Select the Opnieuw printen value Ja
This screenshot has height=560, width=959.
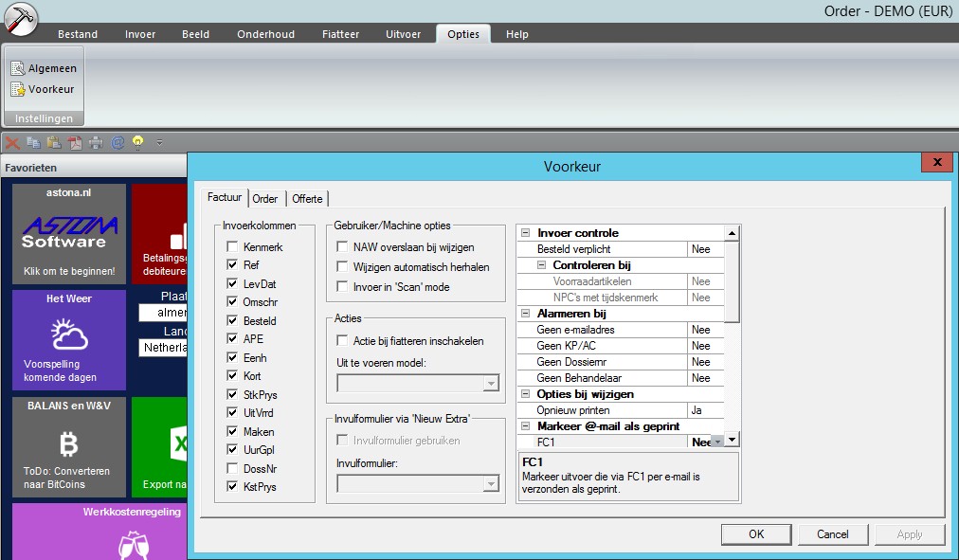(x=705, y=410)
